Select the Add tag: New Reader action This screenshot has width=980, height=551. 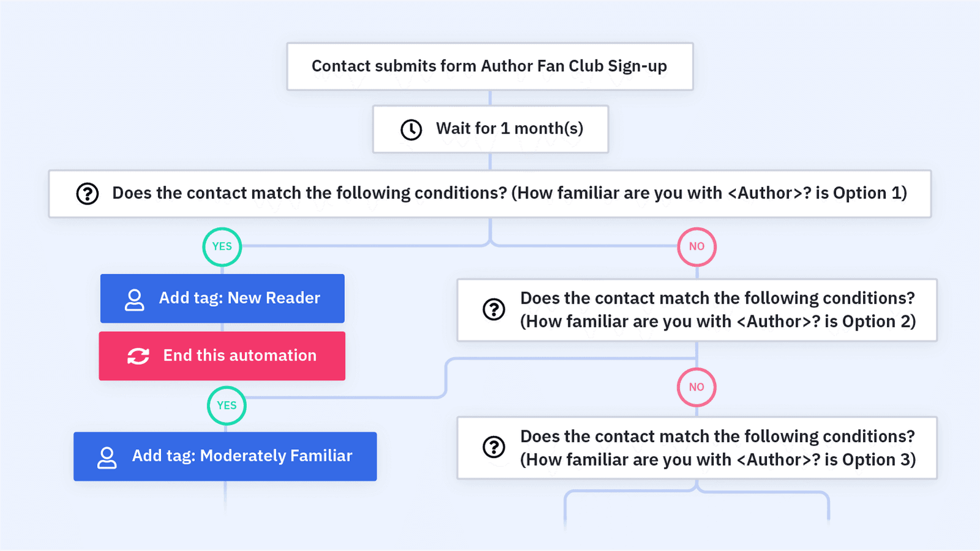point(239,298)
